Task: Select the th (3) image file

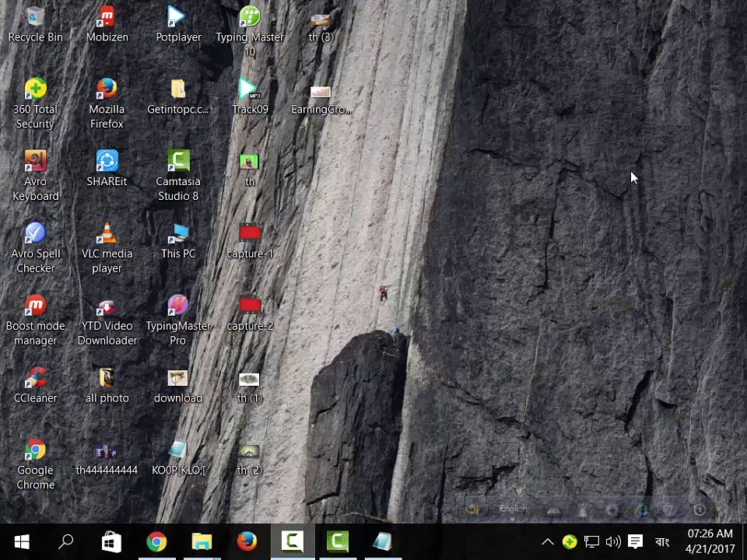Action: coord(321,26)
